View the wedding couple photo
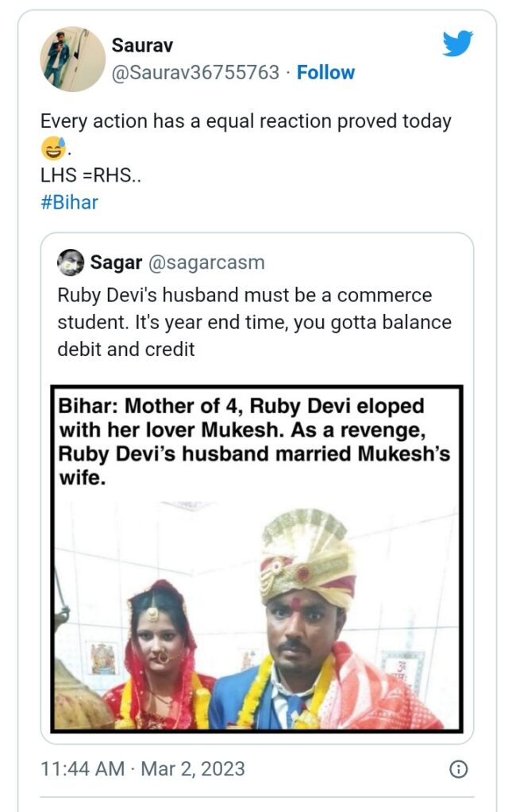Image resolution: width=508 pixels, height=812 pixels. (256, 616)
